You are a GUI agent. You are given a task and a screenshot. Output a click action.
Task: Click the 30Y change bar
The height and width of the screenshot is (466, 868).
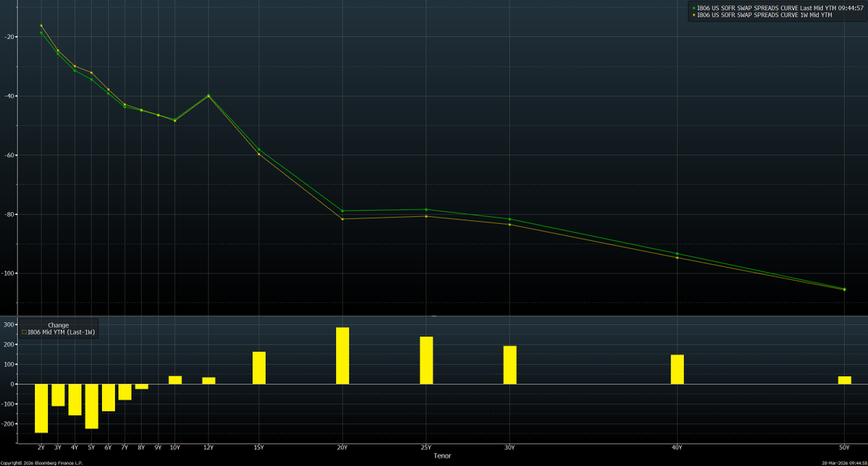click(510, 365)
